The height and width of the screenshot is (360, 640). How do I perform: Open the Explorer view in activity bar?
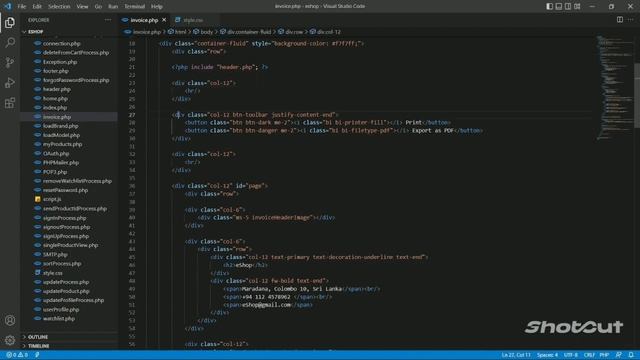pyautogui.click(x=10, y=22)
